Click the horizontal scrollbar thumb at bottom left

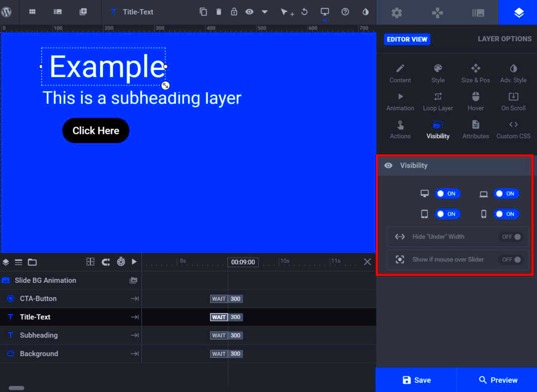(x=16, y=388)
